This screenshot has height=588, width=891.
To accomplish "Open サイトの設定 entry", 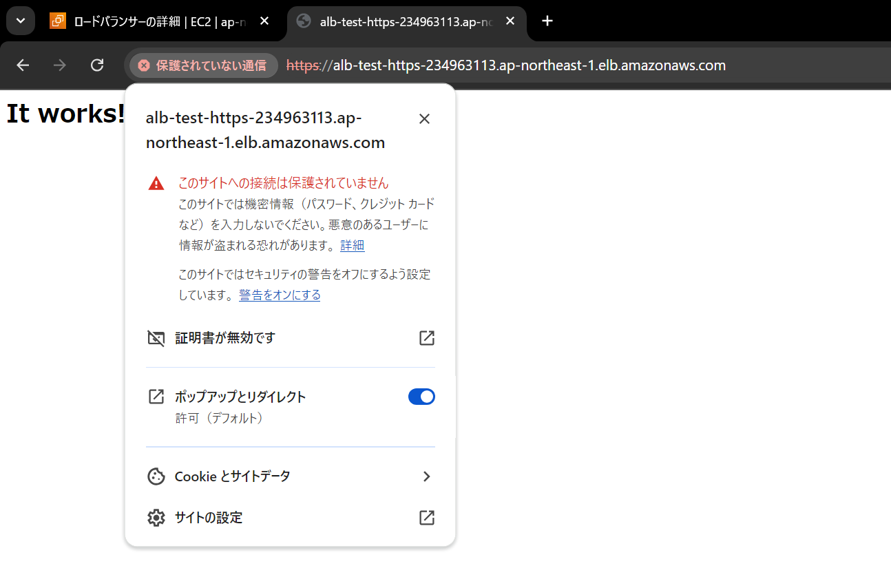I will click(x=291, y=518).
